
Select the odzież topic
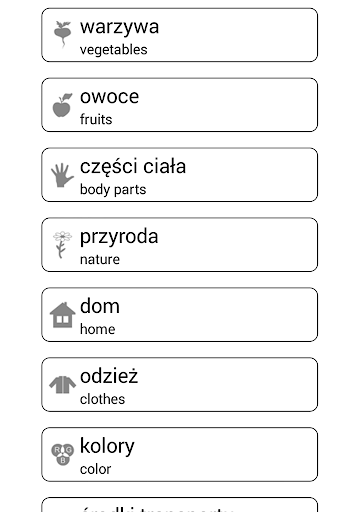point(179,385)
